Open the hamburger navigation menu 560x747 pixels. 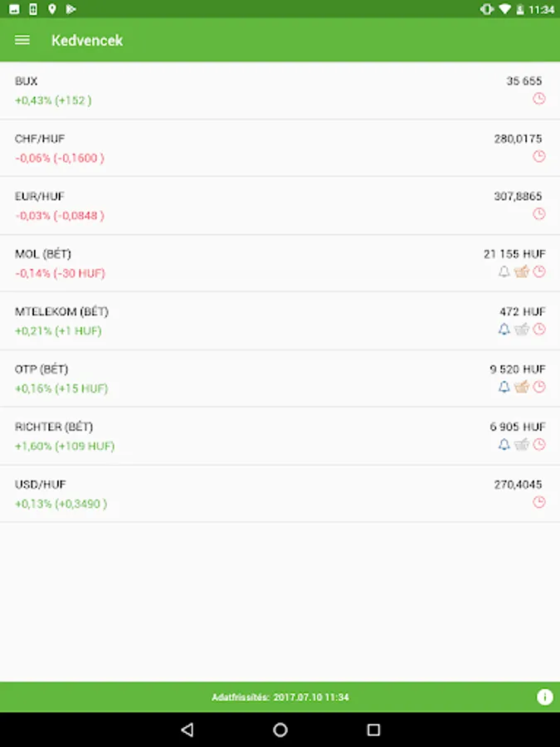click(x=22, y=40)
